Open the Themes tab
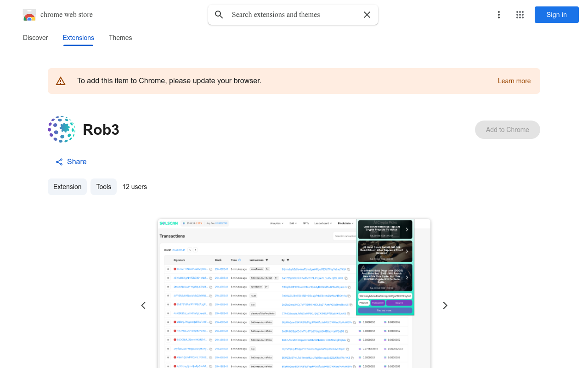 pos(120,38)
